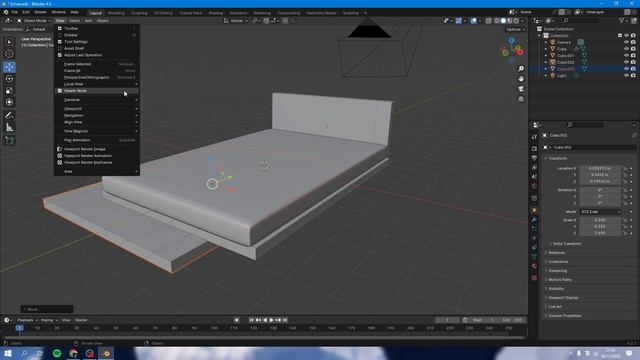
Task: Select the Add Cube tool
Action: 9,140
